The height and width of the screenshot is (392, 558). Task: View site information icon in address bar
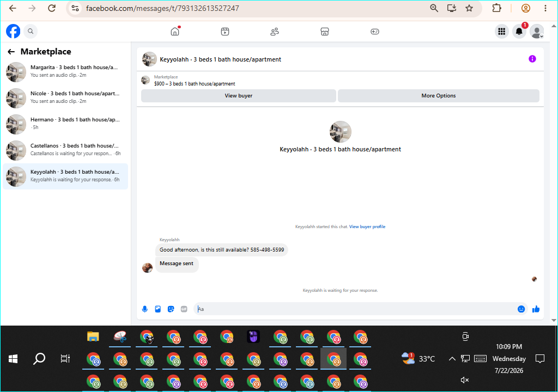pos(75,8)
